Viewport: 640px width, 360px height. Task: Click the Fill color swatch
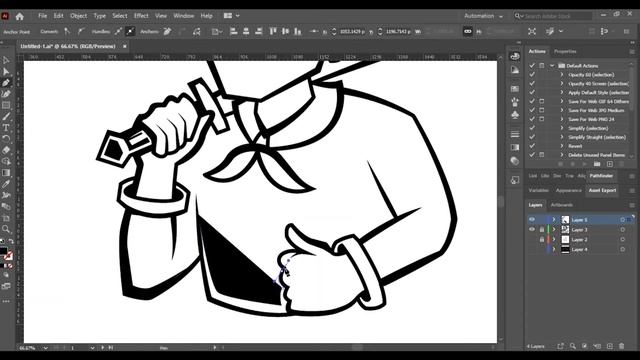[x=3, y=251]
